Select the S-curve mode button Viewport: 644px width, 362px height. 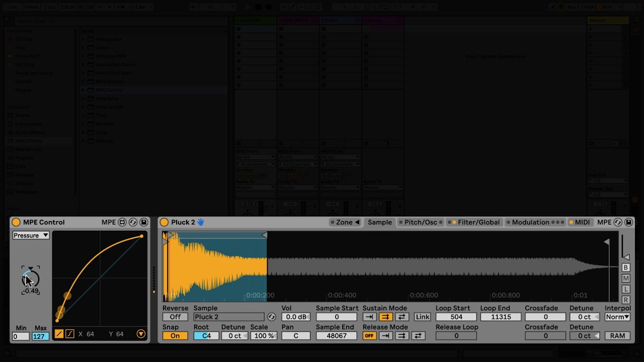pos(69,334)
